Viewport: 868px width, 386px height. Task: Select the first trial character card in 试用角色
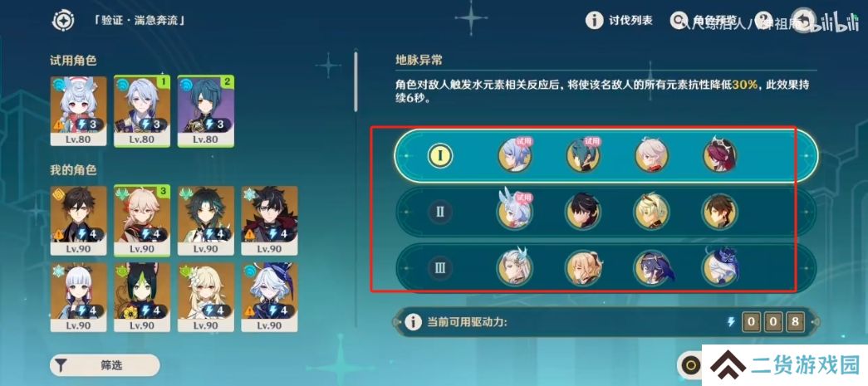78,111
